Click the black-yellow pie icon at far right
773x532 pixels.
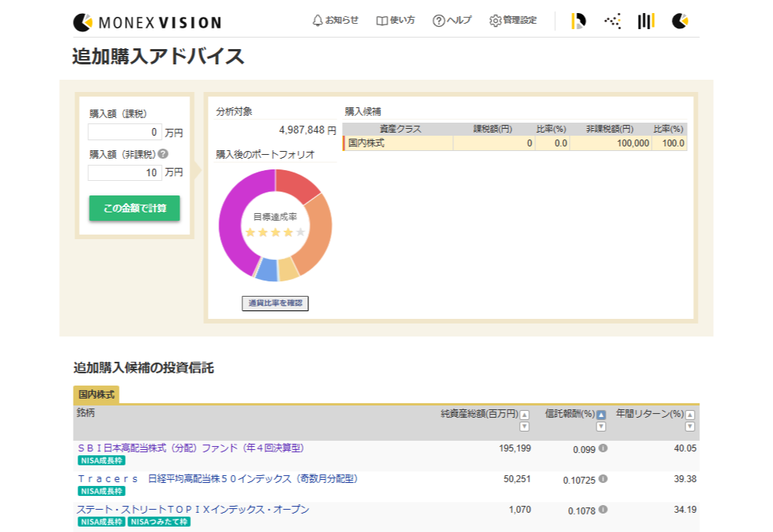[679, 21]
